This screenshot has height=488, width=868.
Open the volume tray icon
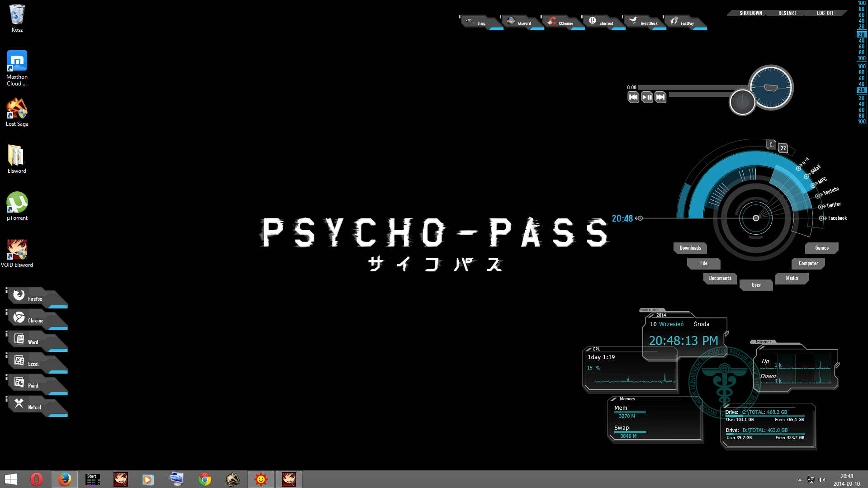[x=822, y=480]
